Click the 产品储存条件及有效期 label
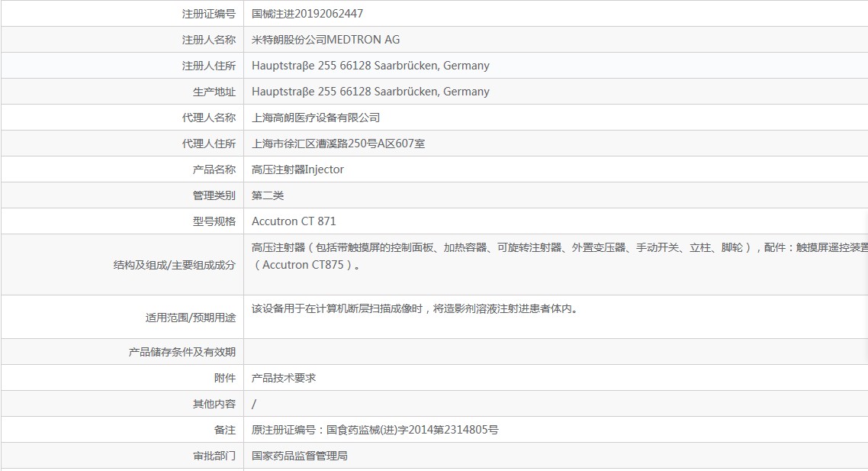Viewport: 868px width, 471px height. (182, 353)
